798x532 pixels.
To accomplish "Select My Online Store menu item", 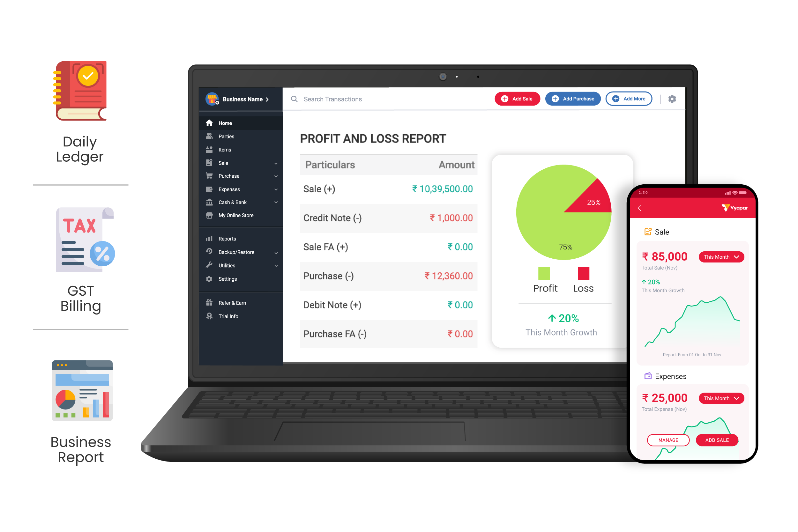I will click(237, 215).
